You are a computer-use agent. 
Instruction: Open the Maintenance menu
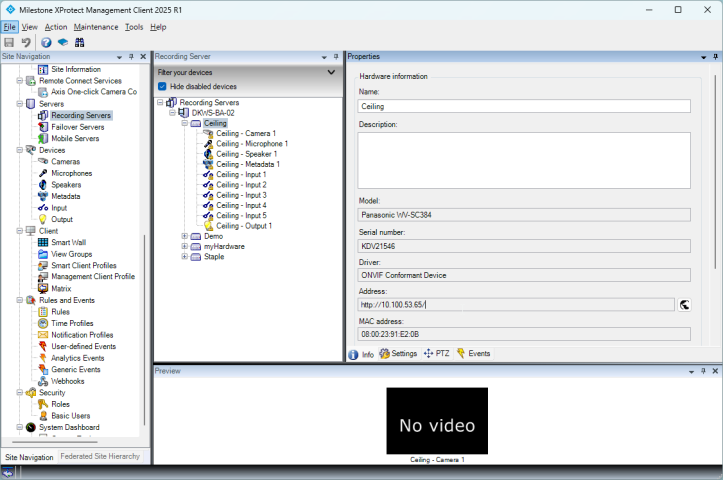click(x=96, y=27)
